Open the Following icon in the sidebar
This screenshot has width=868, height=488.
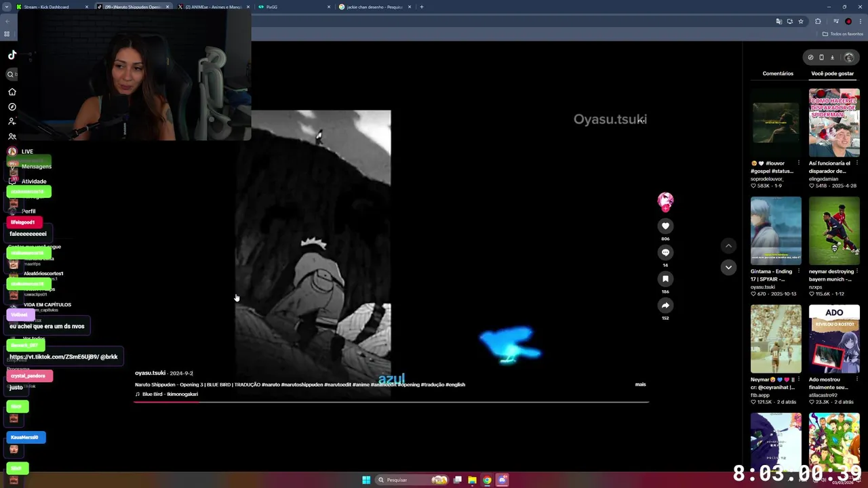click(12, 121)
